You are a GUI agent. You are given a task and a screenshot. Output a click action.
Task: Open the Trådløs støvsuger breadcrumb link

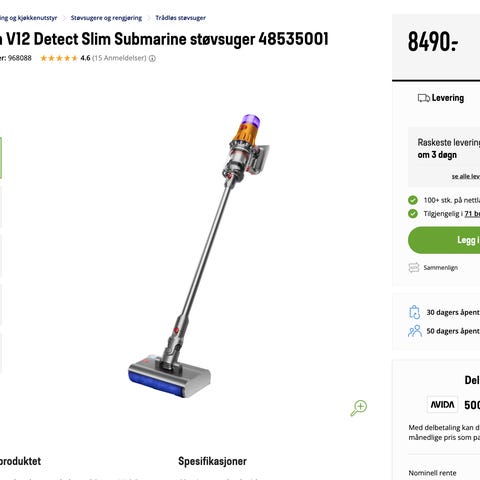180,18
